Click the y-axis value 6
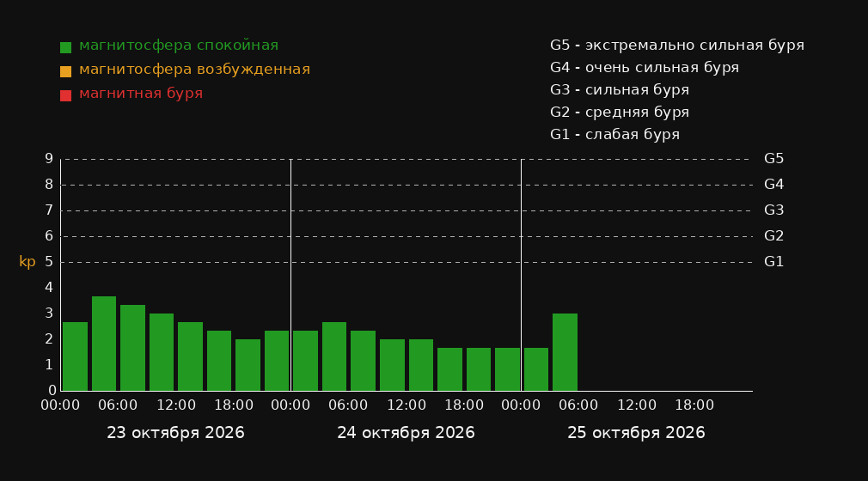This screenshot has height=481, width=868. [x=49, y=236]
